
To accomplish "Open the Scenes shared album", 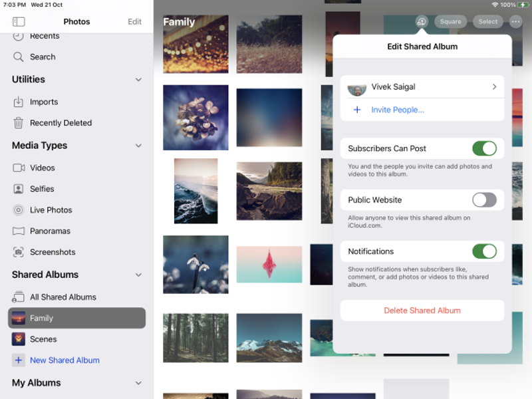I will pos(43,339).
